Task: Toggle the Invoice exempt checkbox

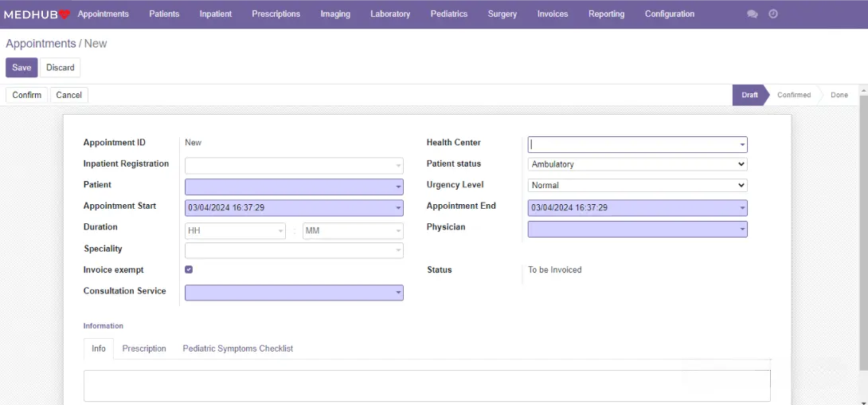Action: (x=189, y=269)
